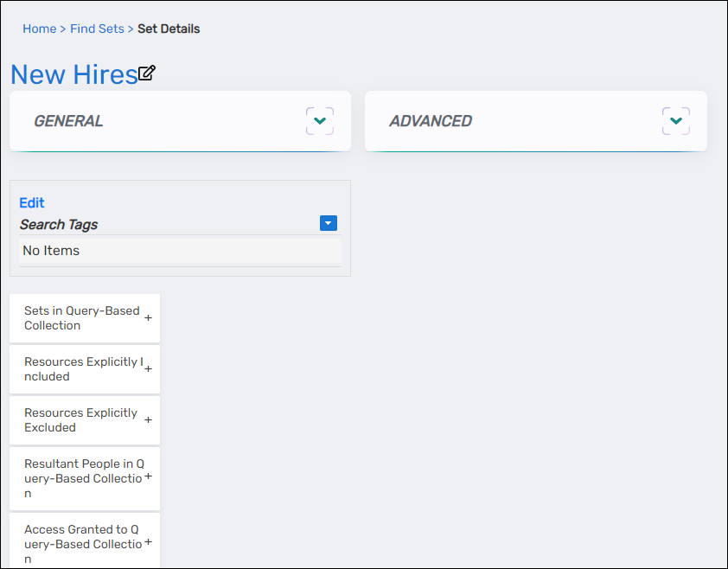Click the pencil icon to rename New Hires

(146, 74)
